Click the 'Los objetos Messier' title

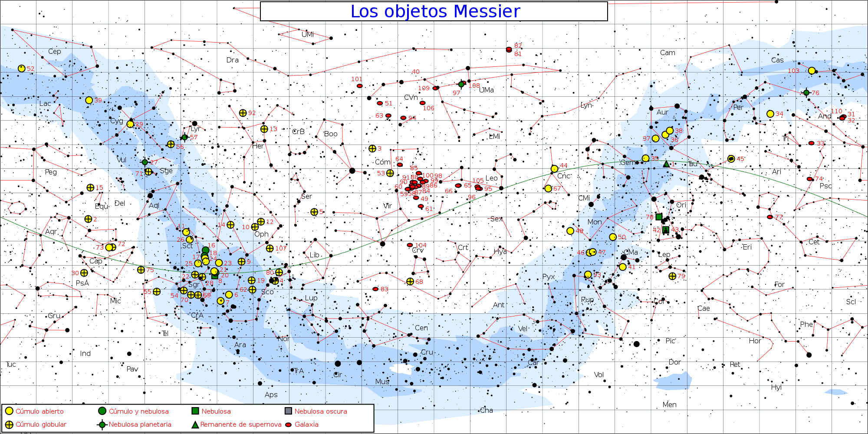point(435,11)
